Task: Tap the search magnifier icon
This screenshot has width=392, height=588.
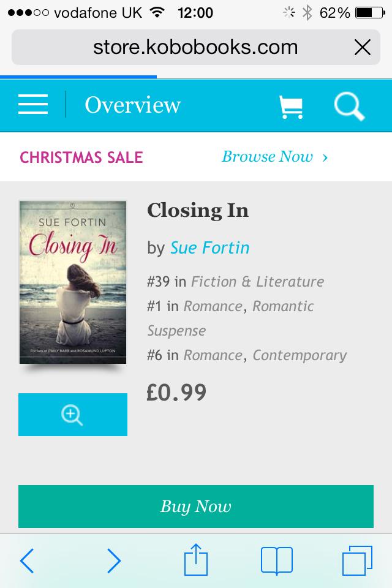Action: [349, 107]
